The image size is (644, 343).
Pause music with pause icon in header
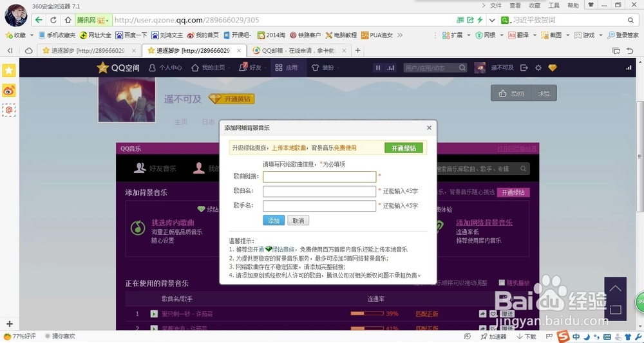378,68
